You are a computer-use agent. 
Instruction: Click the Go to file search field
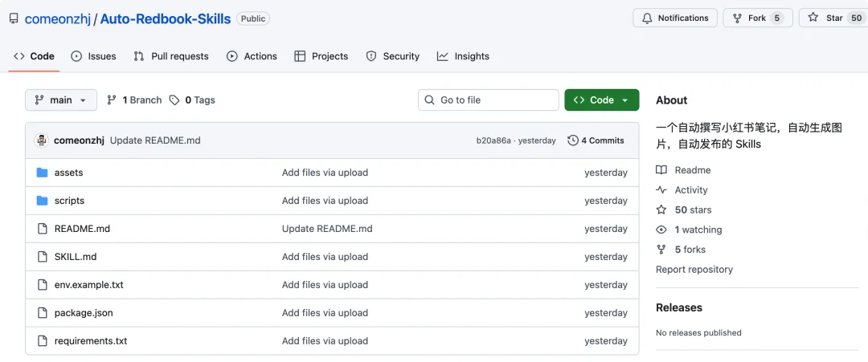pos(489,100)
